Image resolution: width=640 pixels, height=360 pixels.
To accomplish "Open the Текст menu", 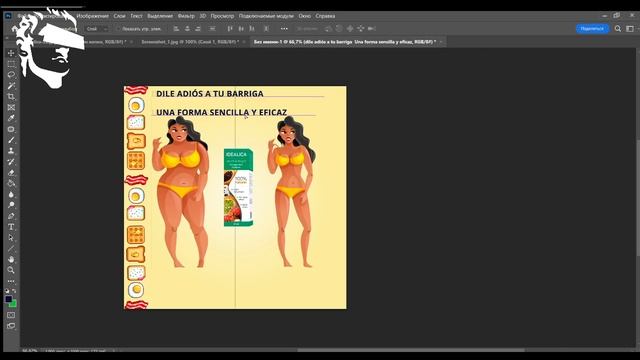I will pyautogui.click(x=136, y=16).
